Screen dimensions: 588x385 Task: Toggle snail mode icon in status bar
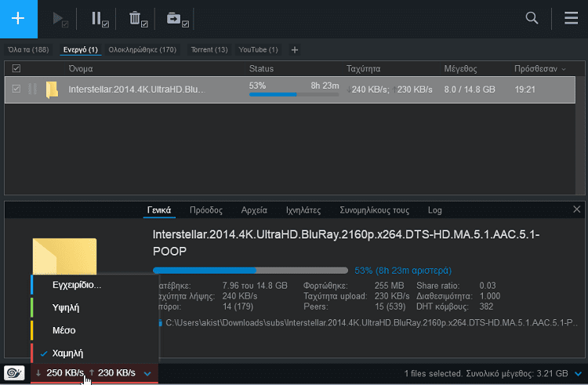pyautogui.click(x=14, y=373)
